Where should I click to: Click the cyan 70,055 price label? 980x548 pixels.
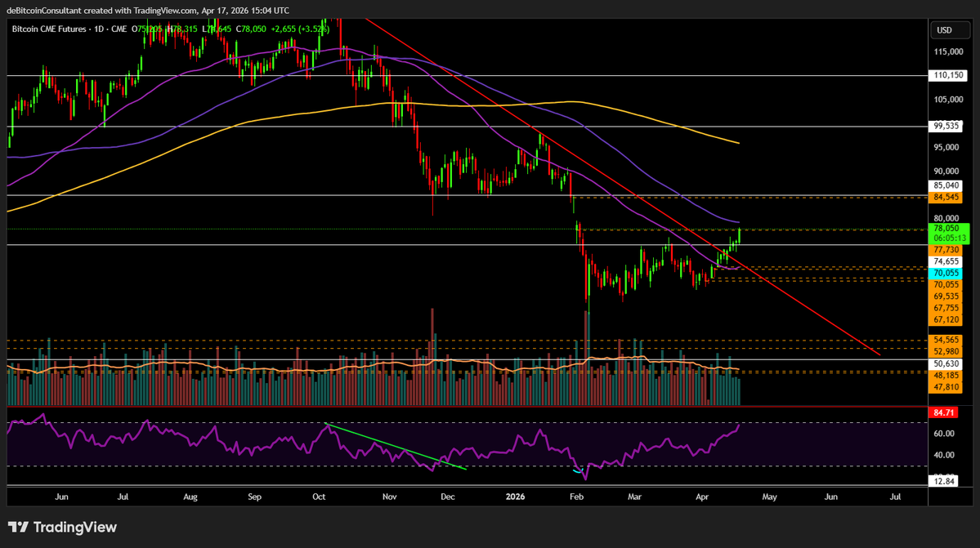[x=946, y=274]
